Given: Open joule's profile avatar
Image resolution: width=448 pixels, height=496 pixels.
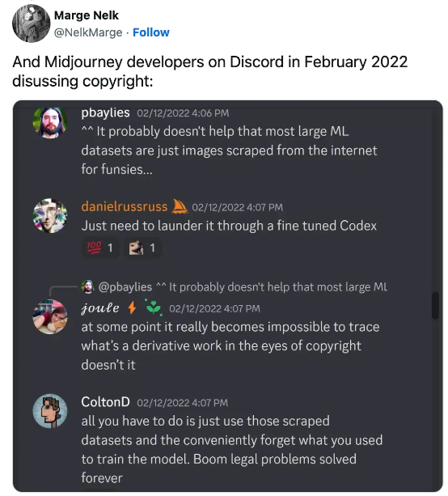Looking at the screenshot, I should 50,316.
